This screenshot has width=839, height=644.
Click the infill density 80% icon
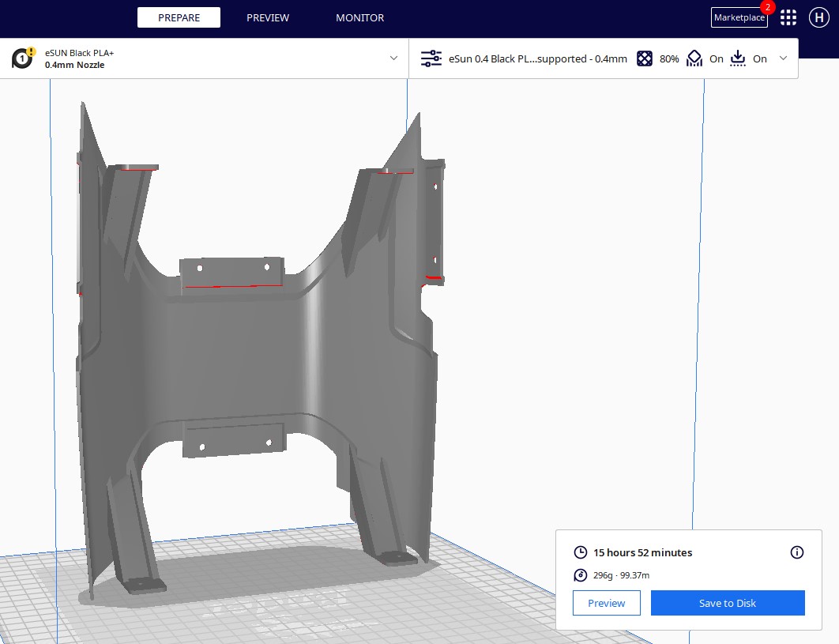tap(645, 58)
